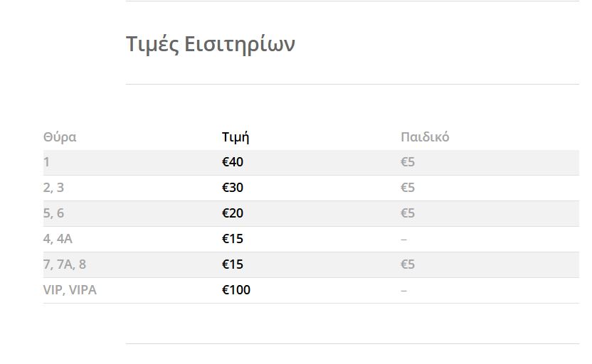The image size is (592, 364).
Task: Click the €15 price for gates 4, 4A
Action: point(233,239)
